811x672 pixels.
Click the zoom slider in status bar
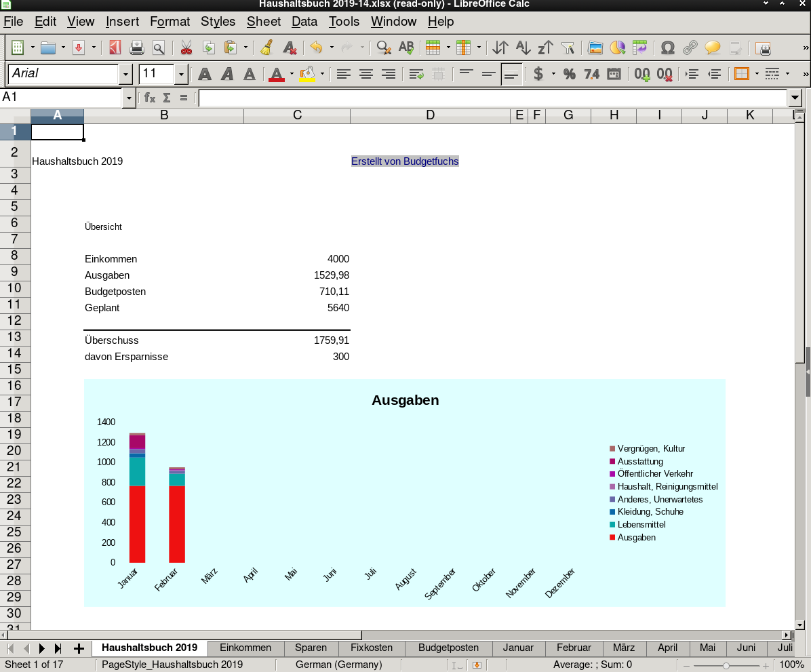(x=726, y=665)
